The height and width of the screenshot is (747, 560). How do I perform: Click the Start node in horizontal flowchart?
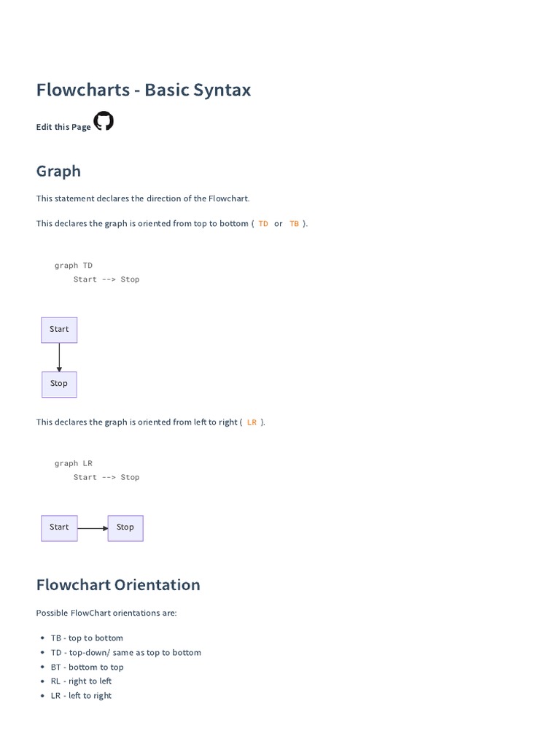[x=59, y=527]
